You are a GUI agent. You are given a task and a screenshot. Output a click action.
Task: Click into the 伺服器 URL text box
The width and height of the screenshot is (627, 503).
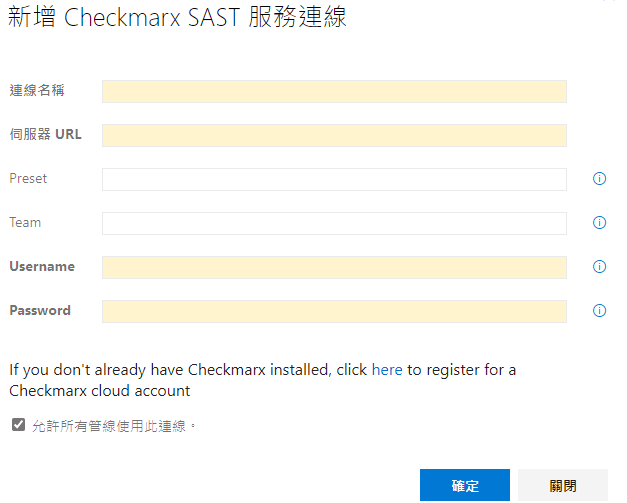tap(334, 136)
